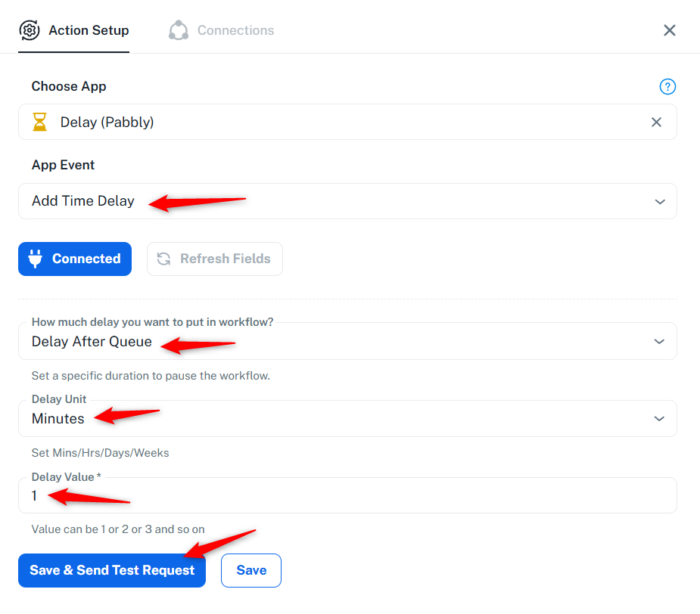Clear the chosen Delay (Pabbly) app

pyautogui.click(x=656, y=122)
